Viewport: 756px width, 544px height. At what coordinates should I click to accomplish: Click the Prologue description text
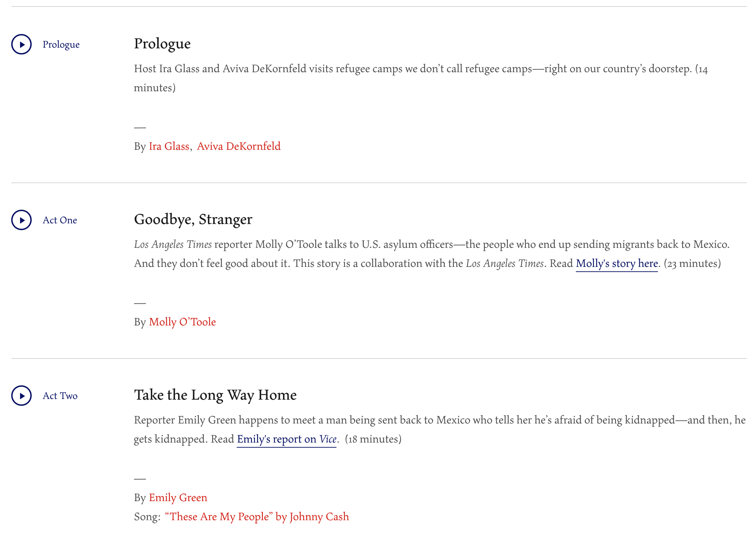(x=421, y=78)
